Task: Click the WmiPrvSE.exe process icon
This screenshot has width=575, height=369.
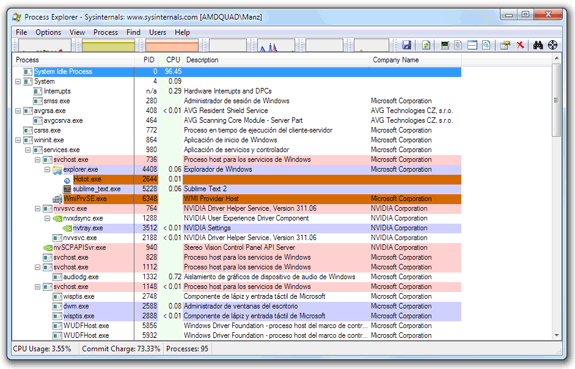Action: pyautogui.click(x=58, y=199)
